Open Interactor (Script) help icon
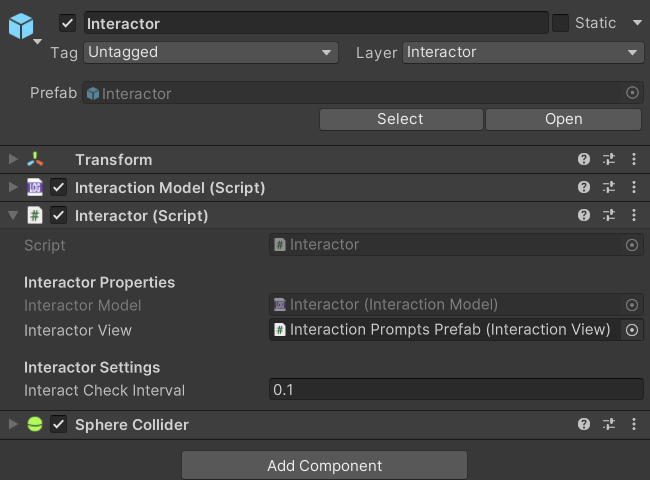650x480 pixels. pyautogui.click(x=584, y=215)
